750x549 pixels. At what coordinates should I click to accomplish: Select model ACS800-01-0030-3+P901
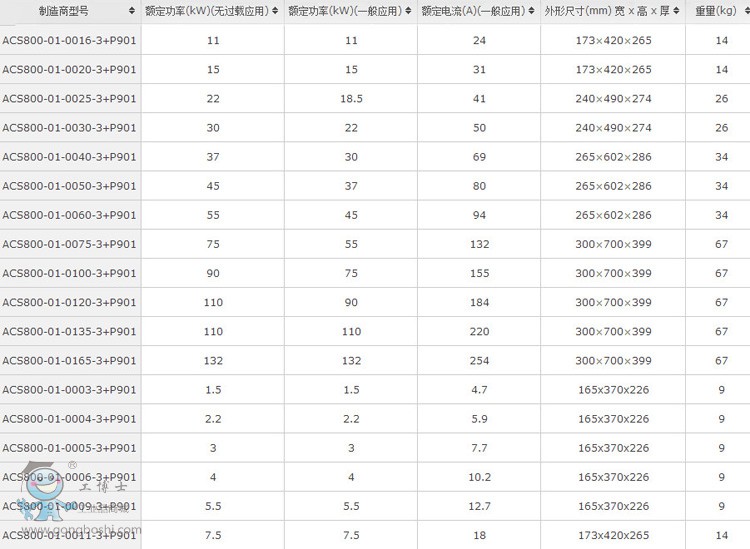(x=69, y=128)
